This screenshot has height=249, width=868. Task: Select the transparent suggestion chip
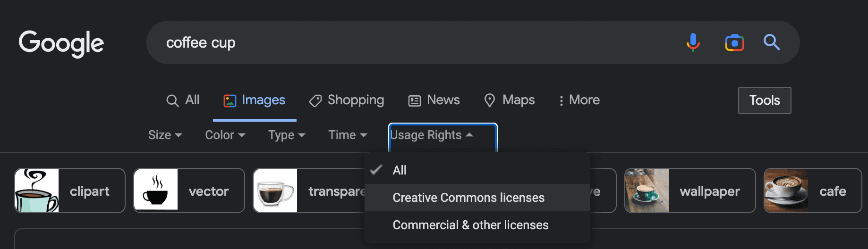(309, 191)
